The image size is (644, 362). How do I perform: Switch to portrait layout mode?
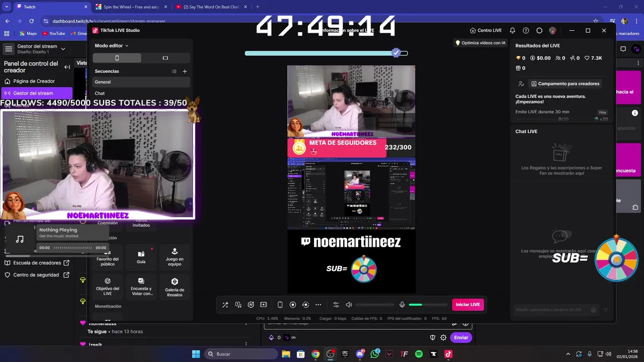(117, 58)
